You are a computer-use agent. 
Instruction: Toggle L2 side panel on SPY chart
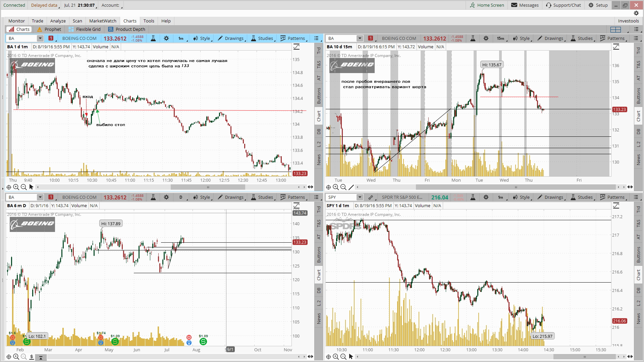pos(638,303)
